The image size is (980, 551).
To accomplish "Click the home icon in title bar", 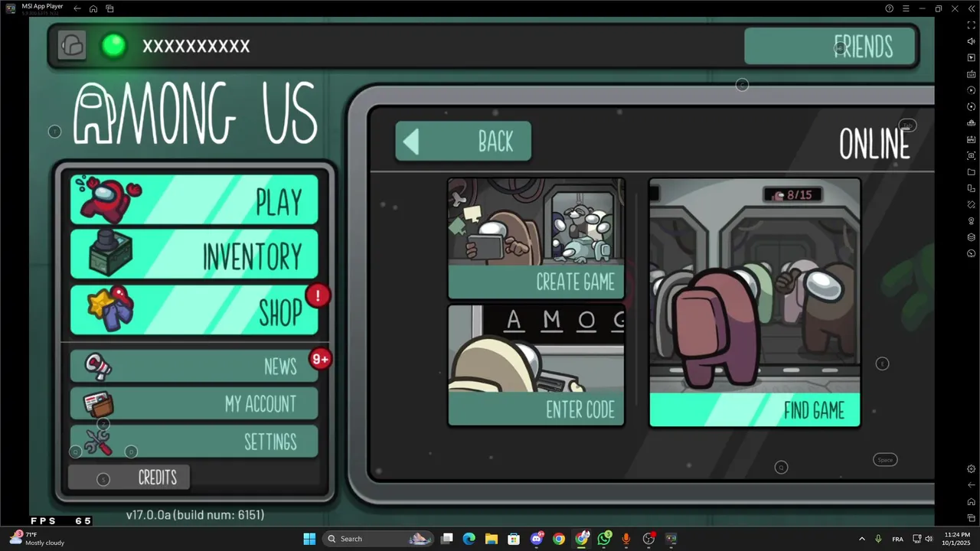I will point(93,8).
